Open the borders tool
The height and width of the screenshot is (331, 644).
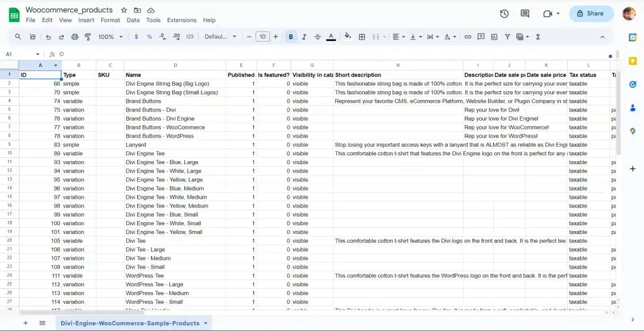pos(362,37)
